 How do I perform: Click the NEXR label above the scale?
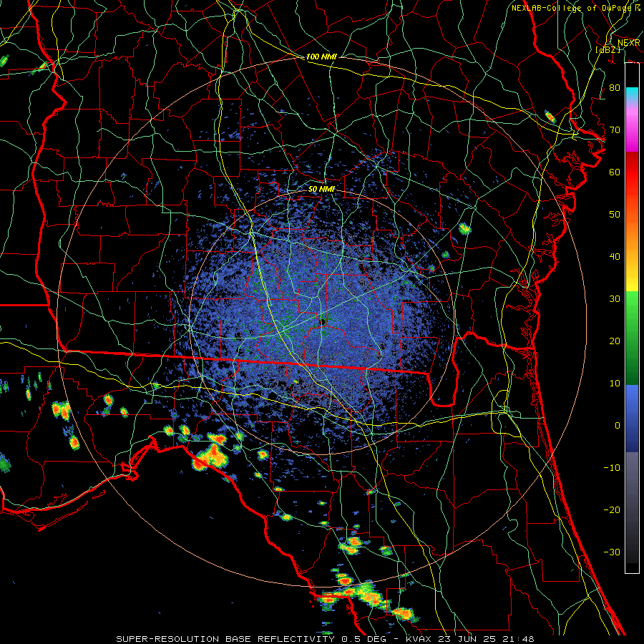click(629, 43)
